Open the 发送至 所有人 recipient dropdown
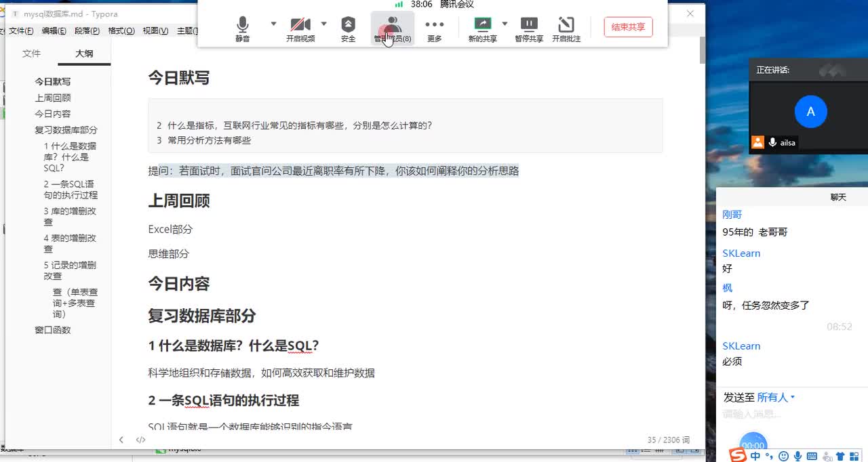 776,397
